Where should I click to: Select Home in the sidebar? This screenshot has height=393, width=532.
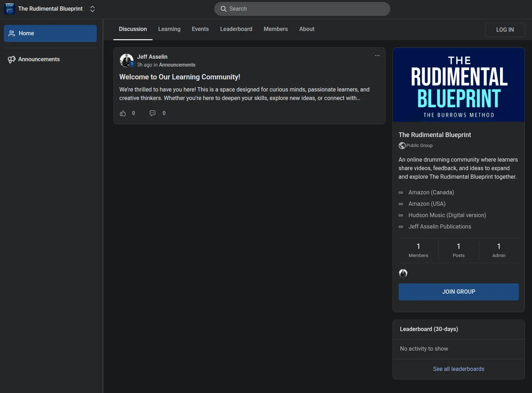coord(50,33)
